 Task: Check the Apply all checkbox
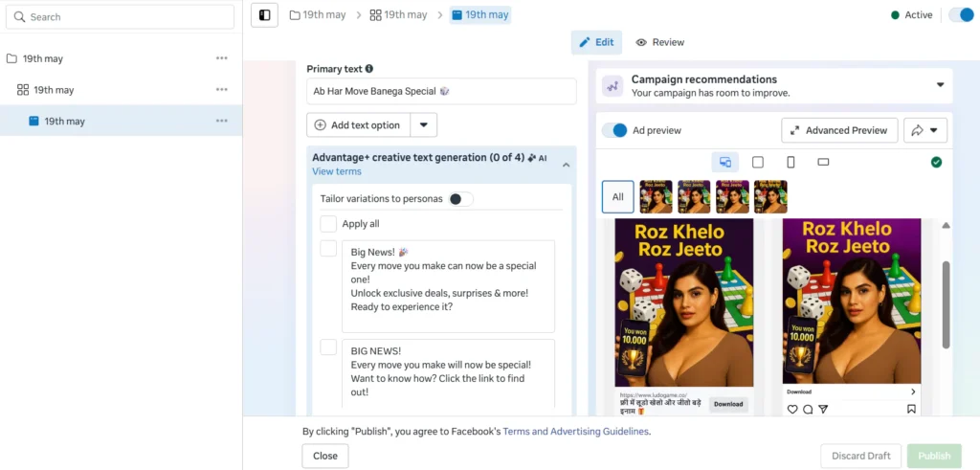[x=328, y=224]
